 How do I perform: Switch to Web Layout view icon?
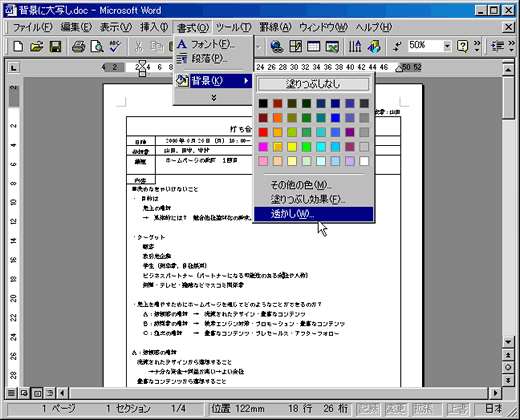pyautogui.click(x=24, y=393)
